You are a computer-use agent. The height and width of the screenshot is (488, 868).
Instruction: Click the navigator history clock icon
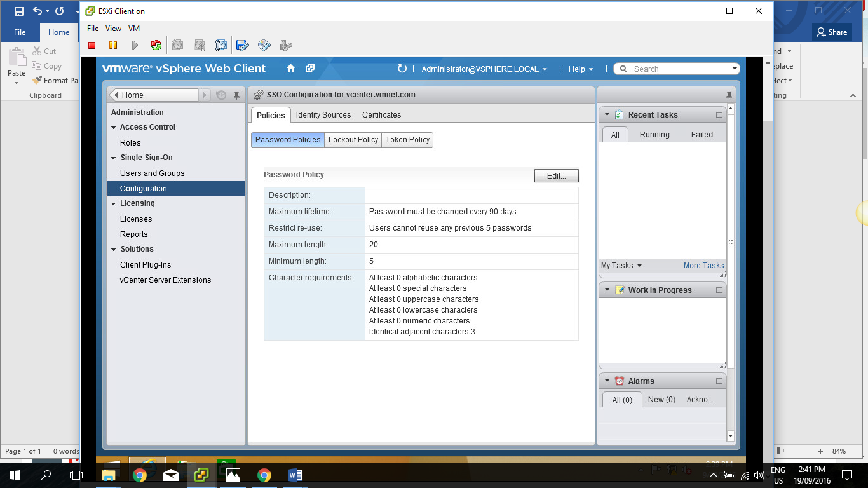pos(221,95)
